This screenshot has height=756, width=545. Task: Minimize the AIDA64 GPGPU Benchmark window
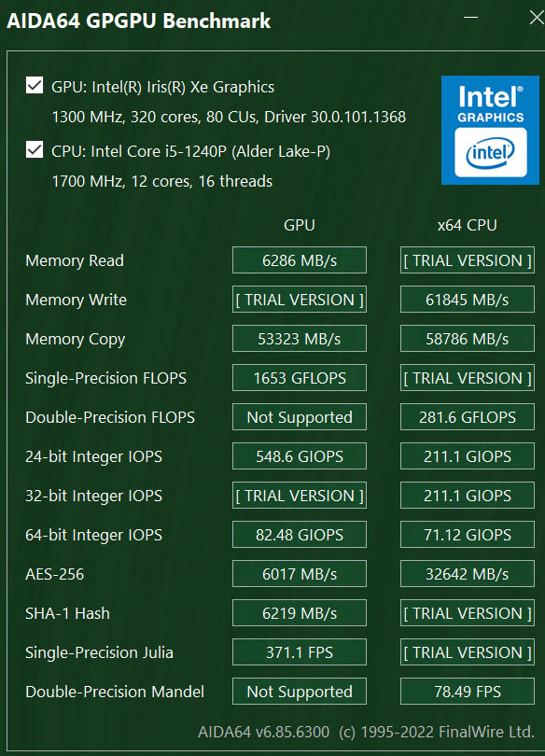click(x=470, y=18)
